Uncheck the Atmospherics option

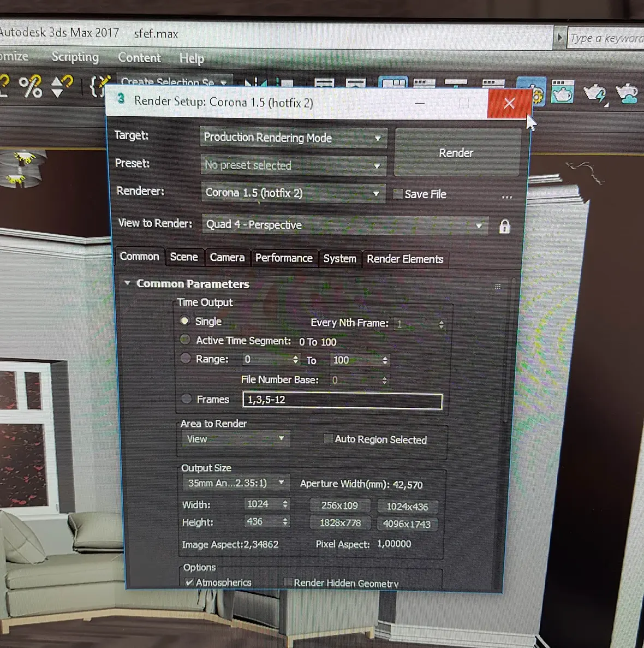(x=189, y=582)
